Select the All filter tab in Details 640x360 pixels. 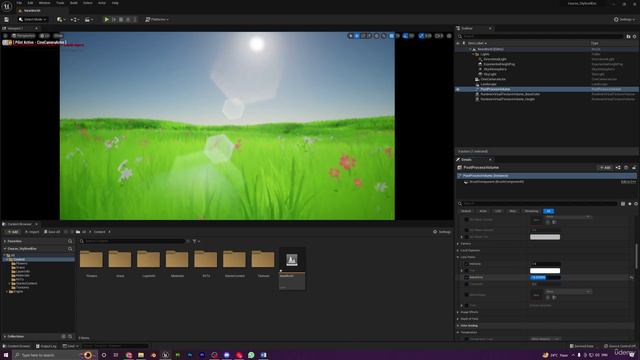point(549,211)
